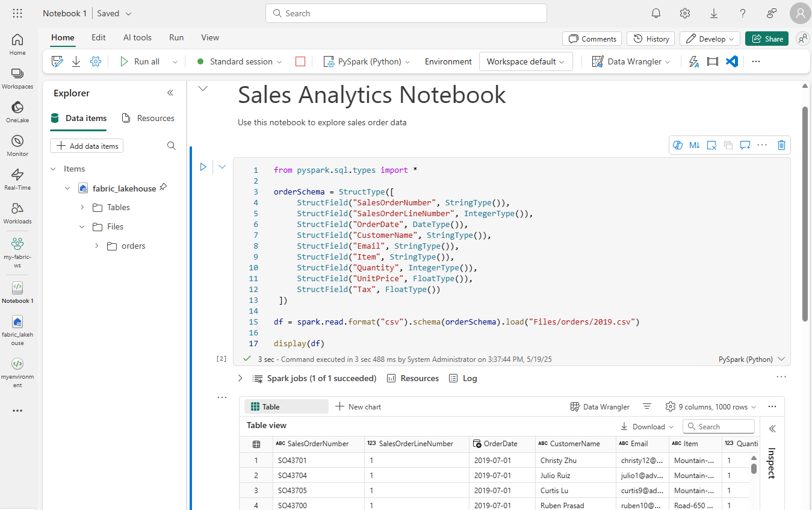Delete the code cell

tap(781, 145)
